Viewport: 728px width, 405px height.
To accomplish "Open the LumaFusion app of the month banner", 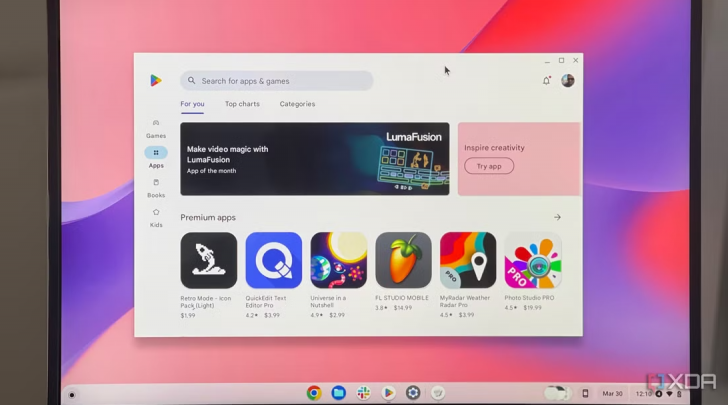I will (x=315, y=159).
